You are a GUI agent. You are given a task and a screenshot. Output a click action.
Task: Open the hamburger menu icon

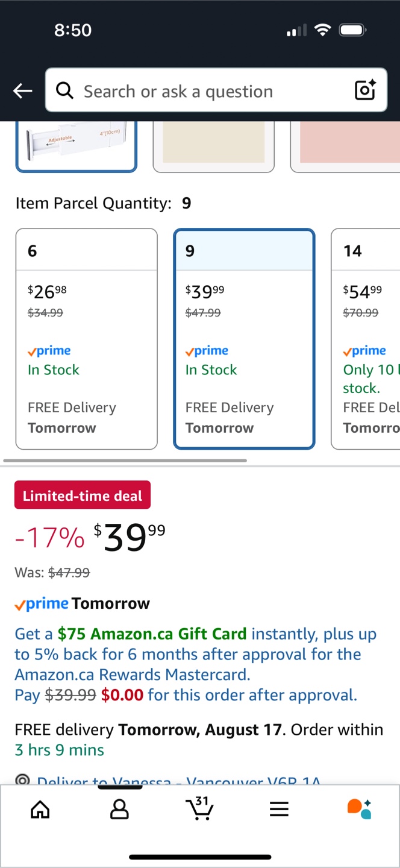tap(279, 809)
